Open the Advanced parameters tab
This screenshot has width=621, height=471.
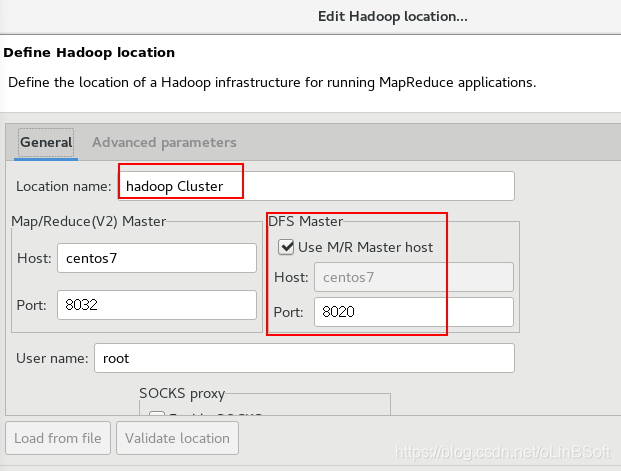tap(164, 143)
